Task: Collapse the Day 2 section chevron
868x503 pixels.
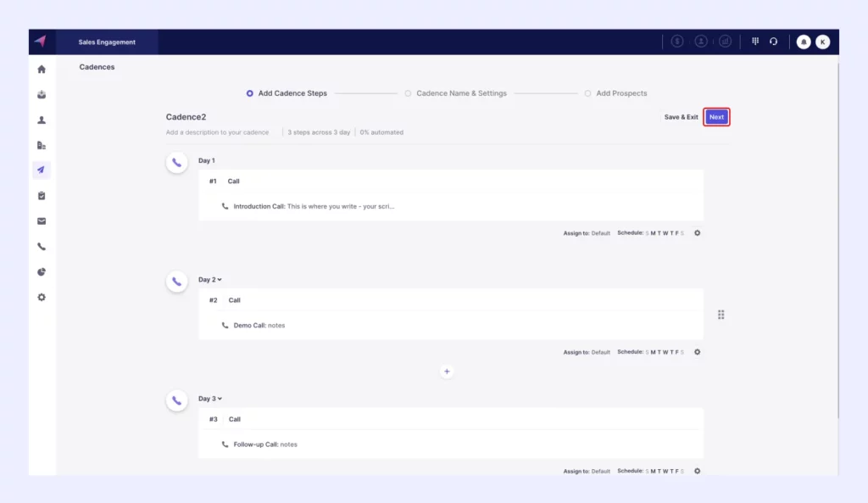Action: [220, 280]
